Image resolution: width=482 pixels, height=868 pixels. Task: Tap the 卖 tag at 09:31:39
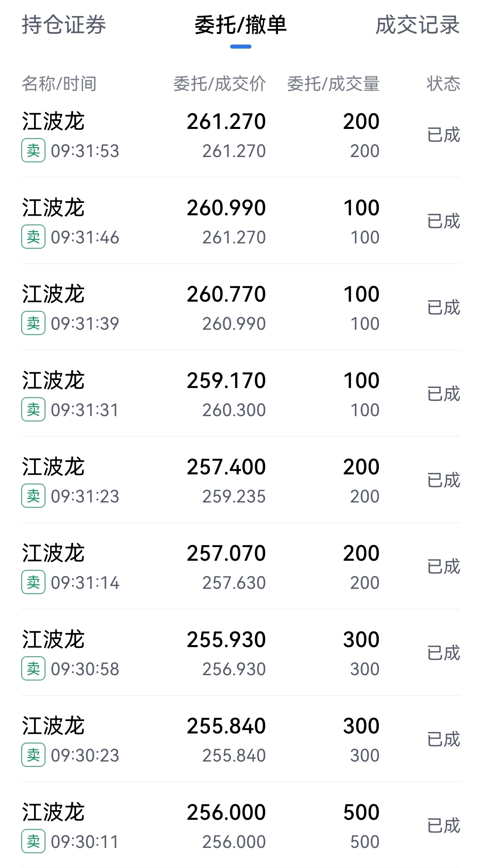pos(33,323)
